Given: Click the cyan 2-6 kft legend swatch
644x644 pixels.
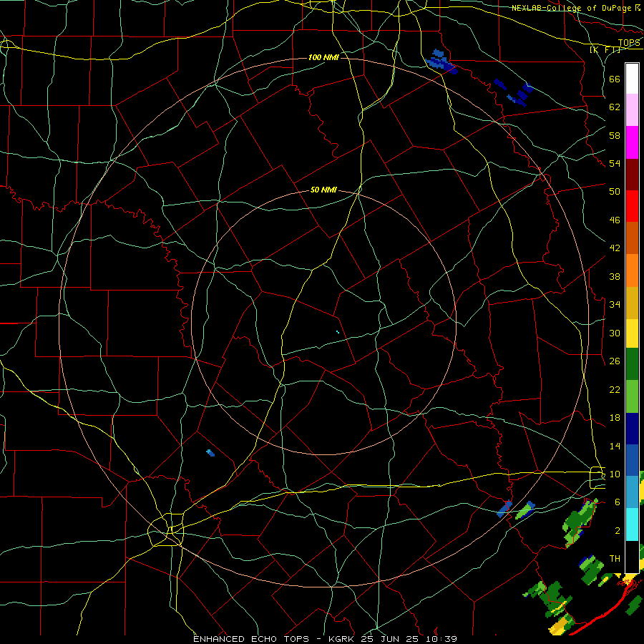Looking at the screenshot, I should pyautogui.click(x=632, y=525).
